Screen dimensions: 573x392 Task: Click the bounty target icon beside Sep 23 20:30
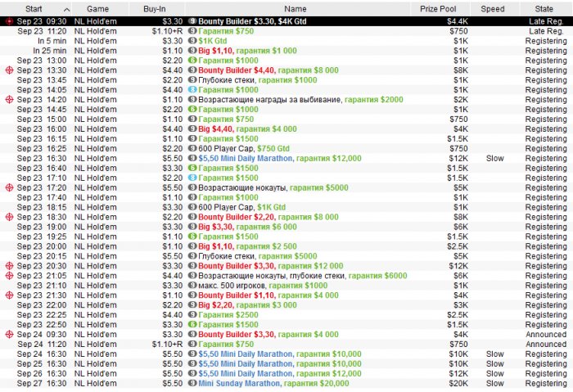click(10, 266)
